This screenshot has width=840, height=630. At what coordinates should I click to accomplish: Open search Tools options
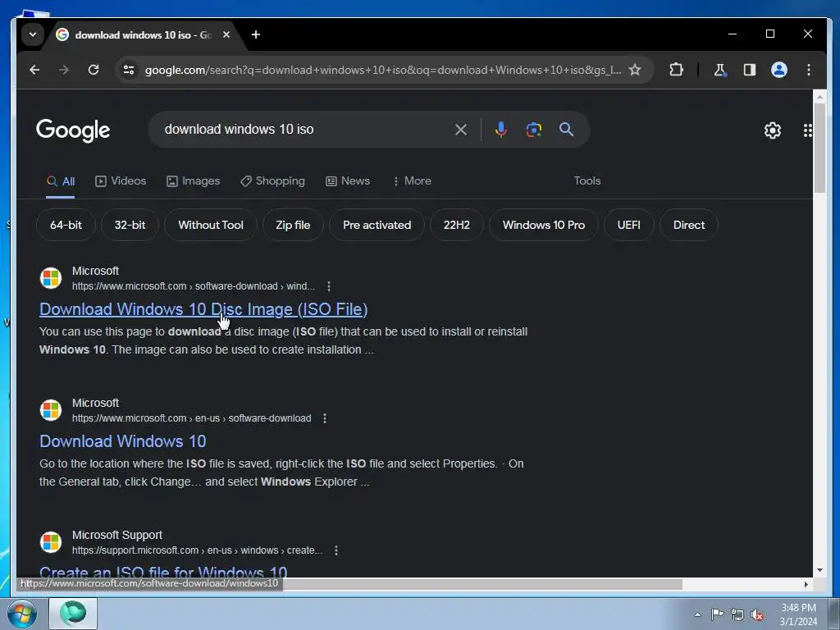587,181
